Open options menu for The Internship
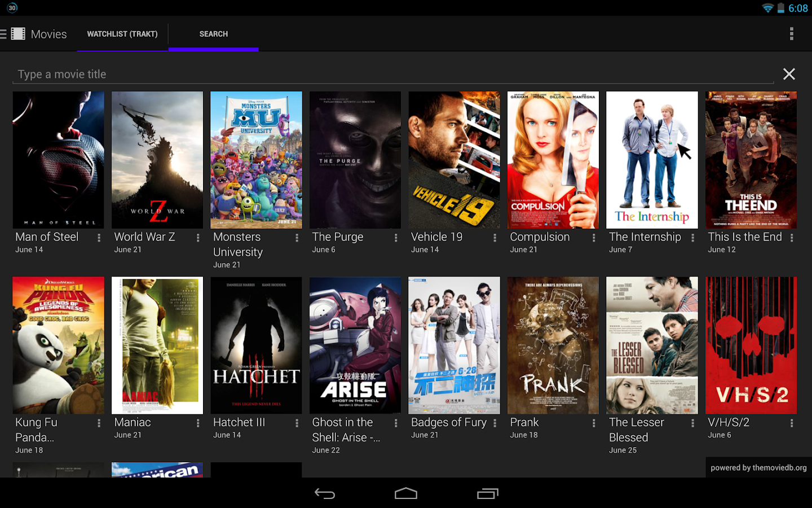Viewport: 812px width, 508px height. tap(692, 238)
